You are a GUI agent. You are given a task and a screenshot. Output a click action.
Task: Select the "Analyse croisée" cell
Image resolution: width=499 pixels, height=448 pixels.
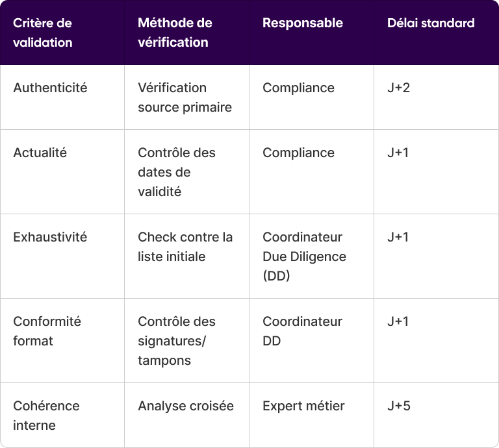tap(186, 406)
